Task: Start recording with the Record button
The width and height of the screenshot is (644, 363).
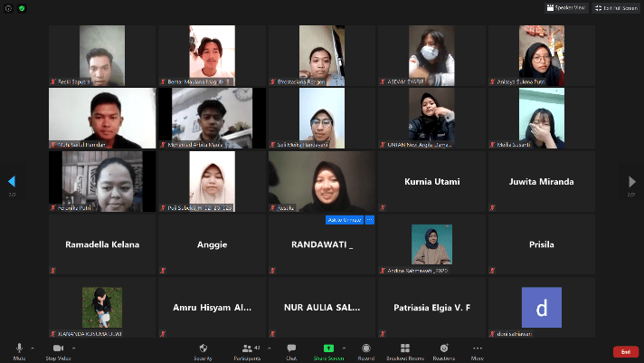Action: [x=366, y=349]
